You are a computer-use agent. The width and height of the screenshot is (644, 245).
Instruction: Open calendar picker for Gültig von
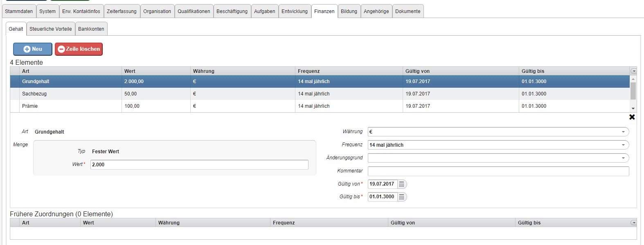click(402, 184)
